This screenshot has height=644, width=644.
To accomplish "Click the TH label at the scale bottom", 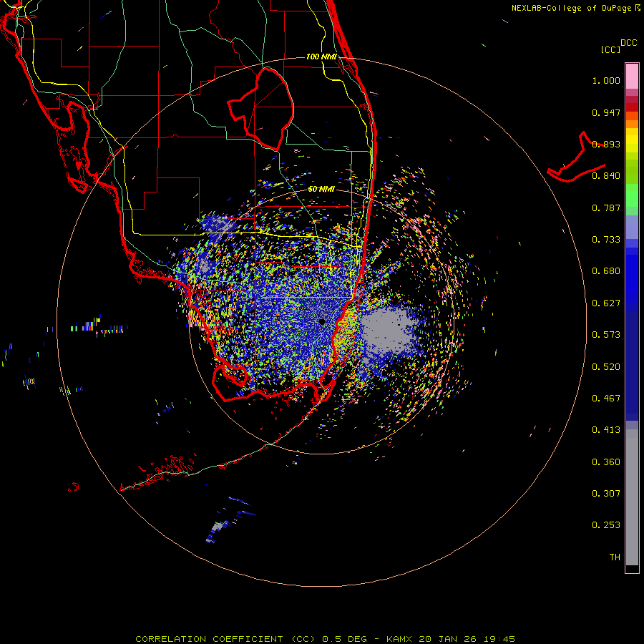I will 615,557.
